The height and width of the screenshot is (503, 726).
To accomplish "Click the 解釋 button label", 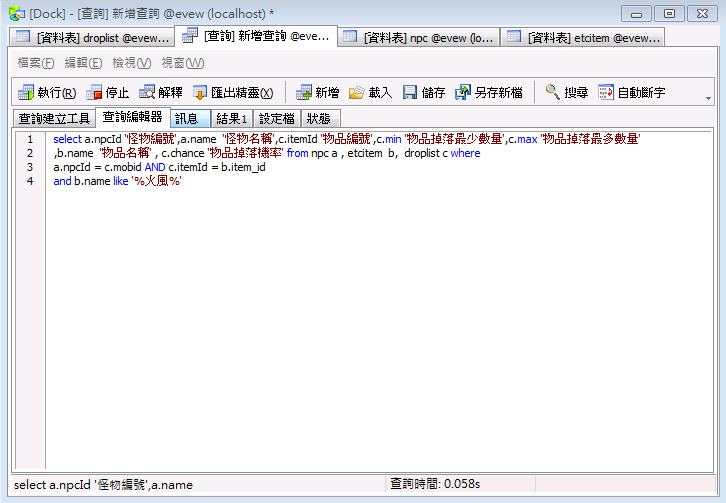I will pyautogui.click(x=170, y=93).
